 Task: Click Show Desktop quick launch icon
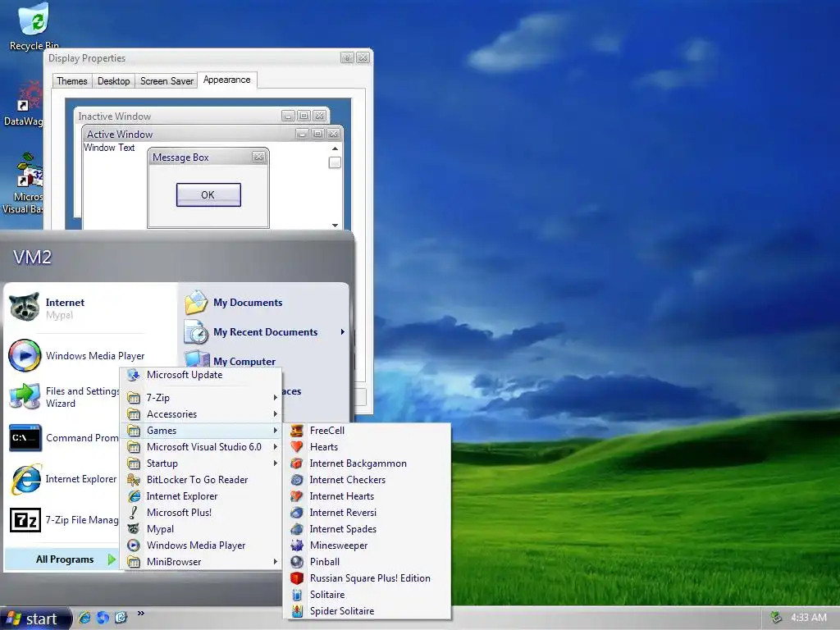tap(121, 618)
